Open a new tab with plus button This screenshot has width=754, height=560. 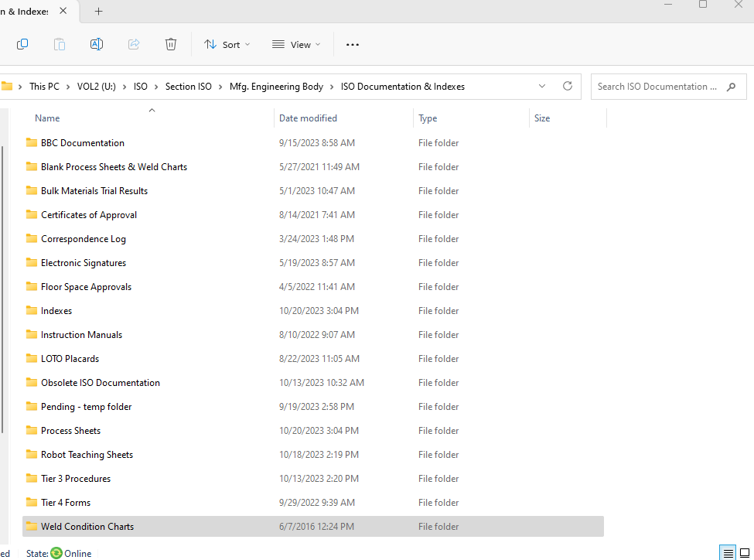pyautogui.click(x=98, y=12)
